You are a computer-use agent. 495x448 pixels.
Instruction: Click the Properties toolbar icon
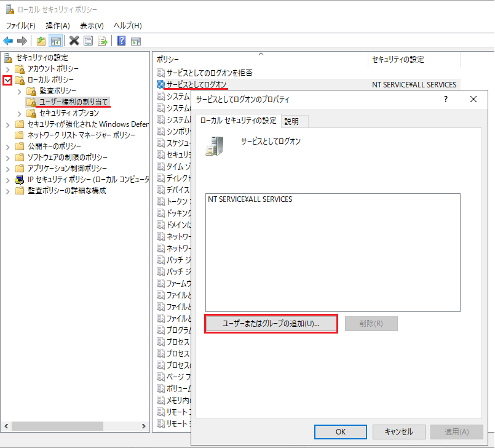(89, 41)
